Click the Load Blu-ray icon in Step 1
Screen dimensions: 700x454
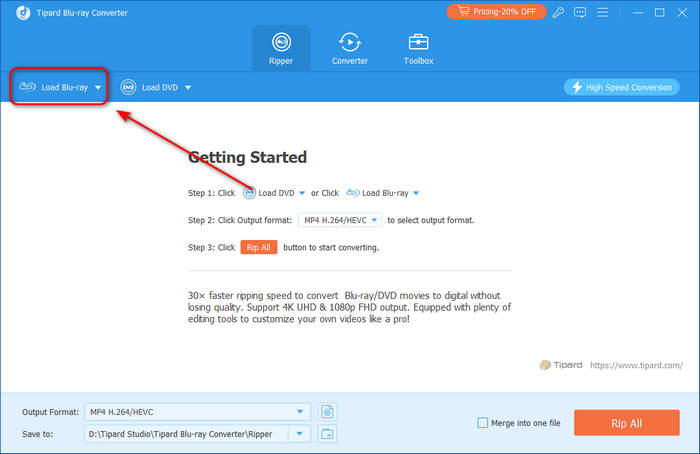pyautogui.click(x=353, y=193)
